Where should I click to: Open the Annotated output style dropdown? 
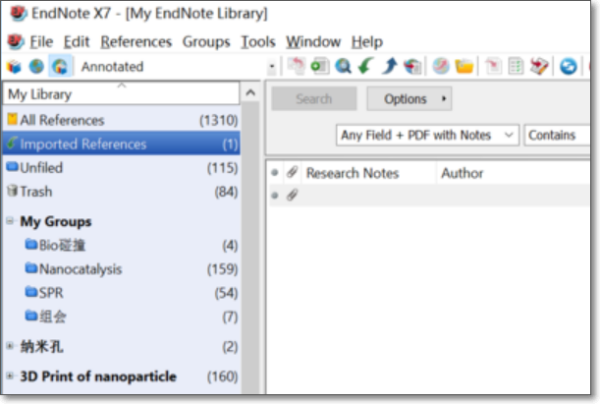[272, 67]
